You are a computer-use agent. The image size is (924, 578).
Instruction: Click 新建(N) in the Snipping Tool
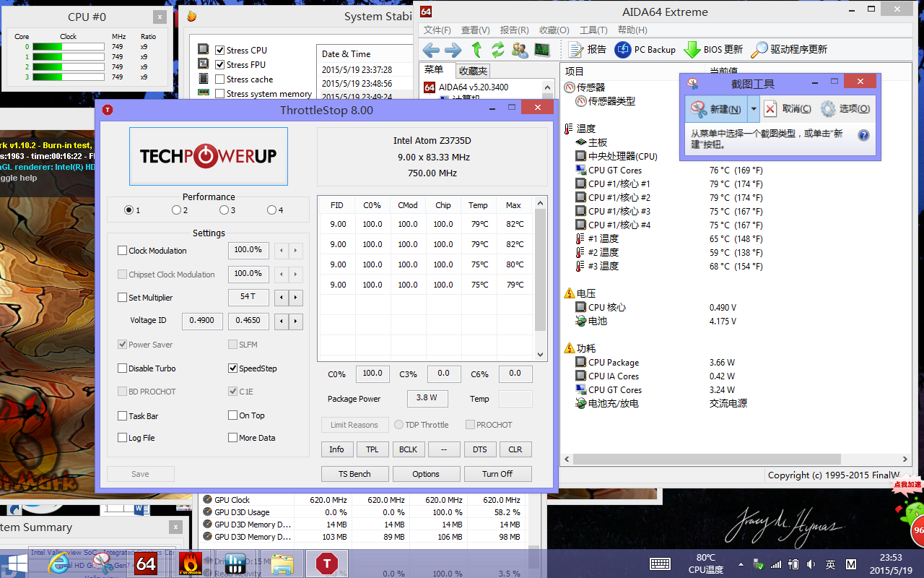pyautogui.click(x=715, y=109)
